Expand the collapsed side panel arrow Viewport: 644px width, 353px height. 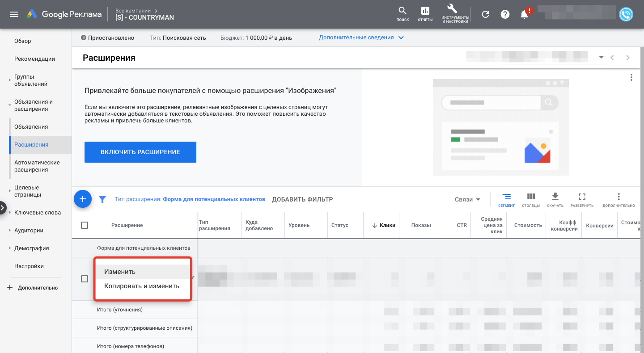tap(3, 208)
